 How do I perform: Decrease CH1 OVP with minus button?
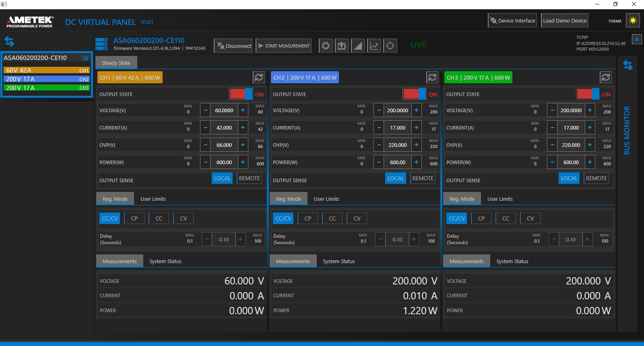click(x=206, y=145)
